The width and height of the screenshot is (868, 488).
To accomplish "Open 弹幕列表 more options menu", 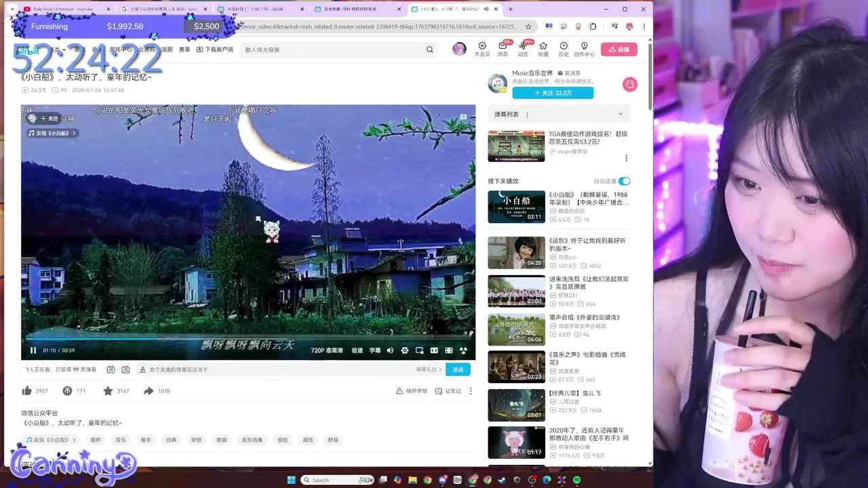I will click(x=527, y=115).
